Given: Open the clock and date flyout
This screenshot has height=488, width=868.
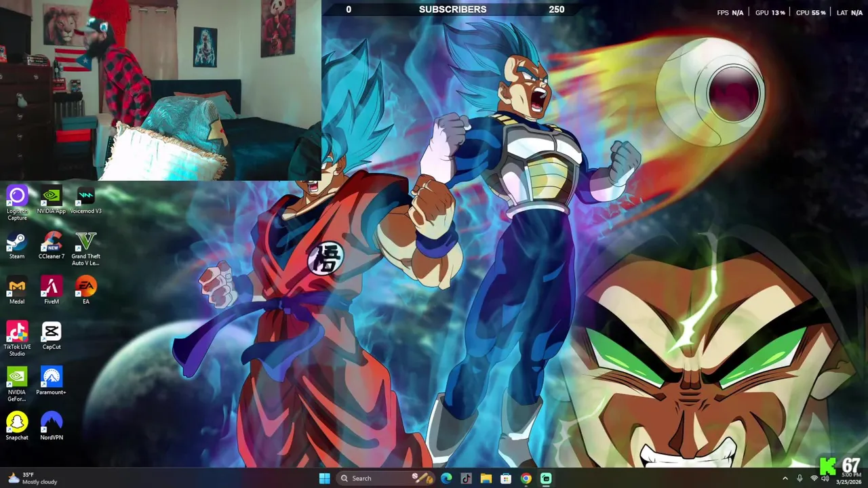Looking at the screenshot, I should click(850, 479).
